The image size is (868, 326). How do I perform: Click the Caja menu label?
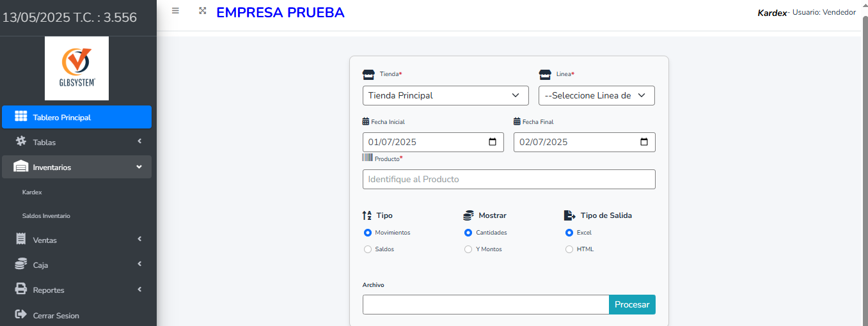(x=40, y=265)
